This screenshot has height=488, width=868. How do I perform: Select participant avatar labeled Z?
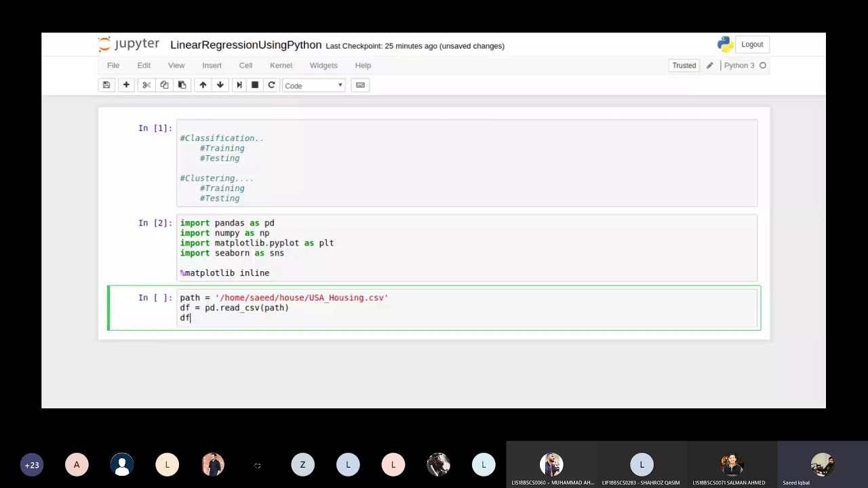(302, 465)
